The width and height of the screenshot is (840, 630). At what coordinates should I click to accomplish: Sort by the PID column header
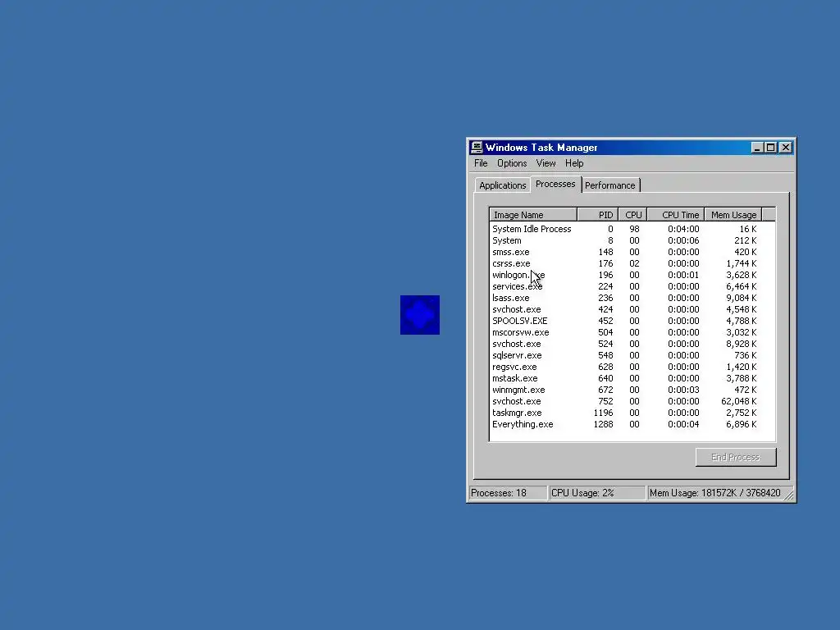click(x=598, y=215)
